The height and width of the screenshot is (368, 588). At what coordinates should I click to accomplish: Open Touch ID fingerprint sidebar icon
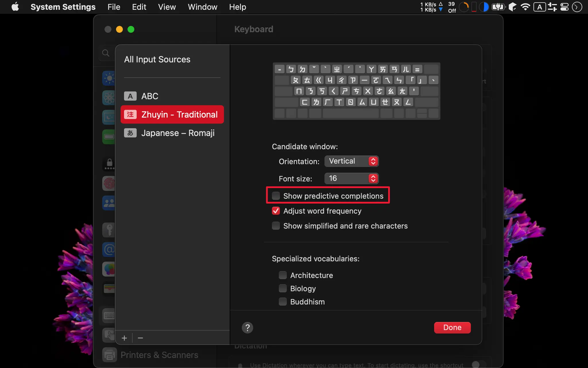[x=109, y=183]
